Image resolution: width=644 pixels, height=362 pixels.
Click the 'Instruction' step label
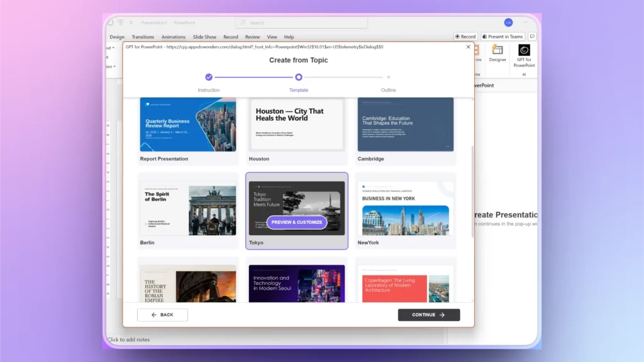click(x=209, y=90)
